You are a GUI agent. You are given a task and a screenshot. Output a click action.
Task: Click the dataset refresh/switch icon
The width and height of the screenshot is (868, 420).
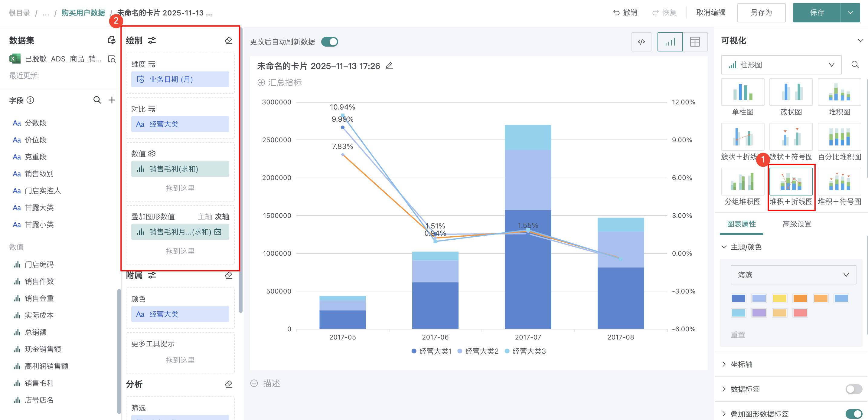click(x=112, y=41)
